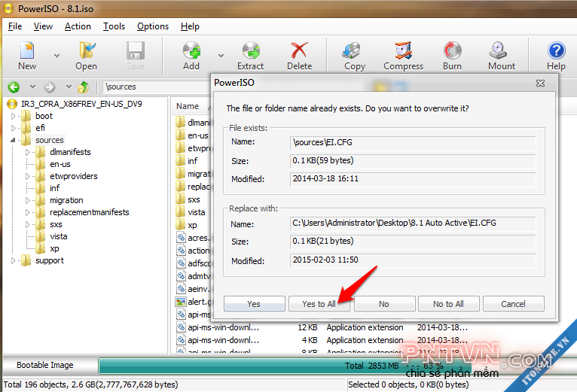Click the Extract toolbar icon
The height and width of the screenshot is (392, 577).
click(251, 56)
